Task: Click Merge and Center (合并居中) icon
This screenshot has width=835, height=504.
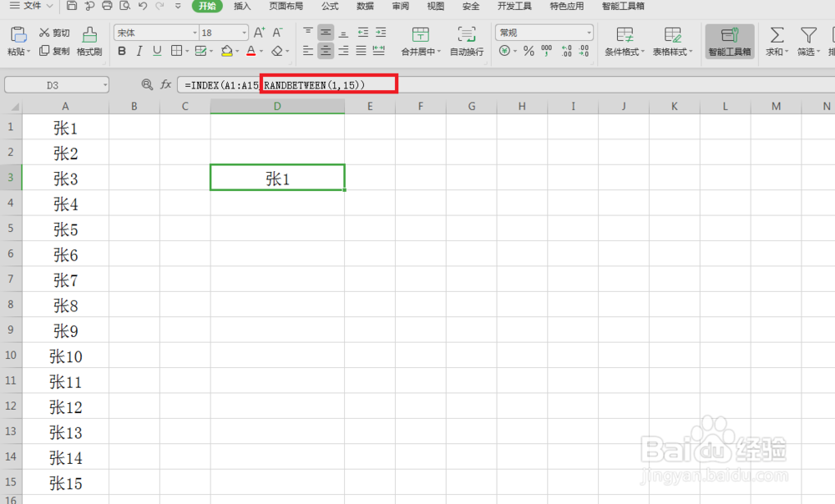Action: point(421,35)
